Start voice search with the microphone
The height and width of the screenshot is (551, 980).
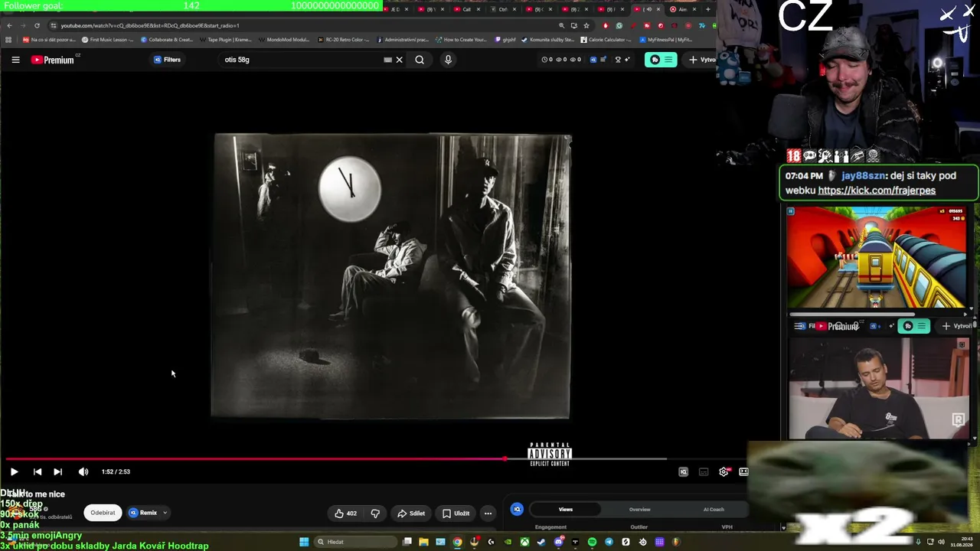pos(448,60)
